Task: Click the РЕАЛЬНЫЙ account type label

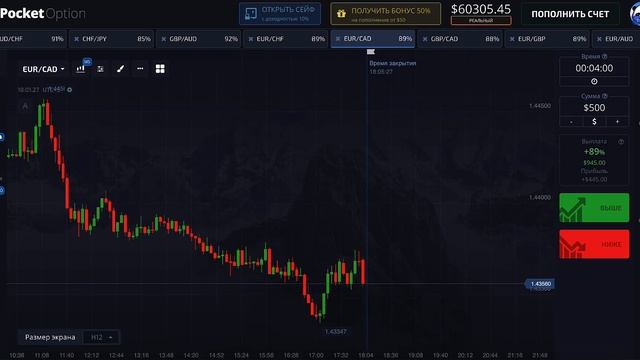Action: (x=481, y=20)
